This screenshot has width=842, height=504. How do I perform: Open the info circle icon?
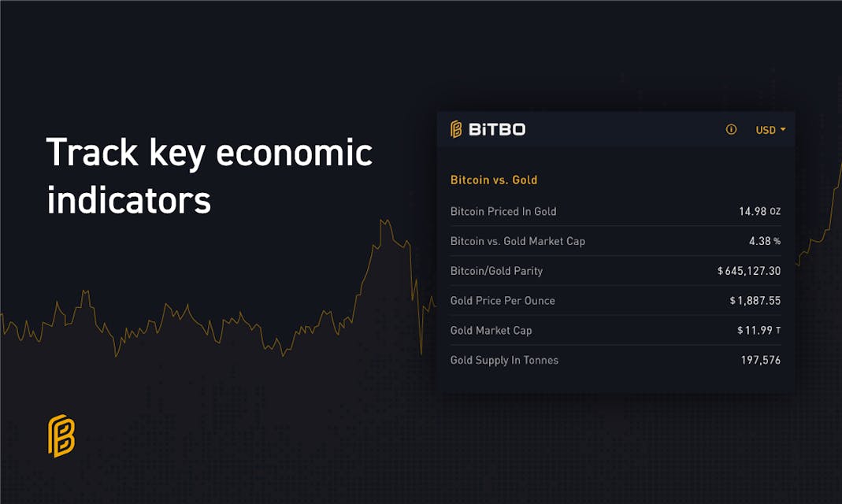tap(731, 129)
